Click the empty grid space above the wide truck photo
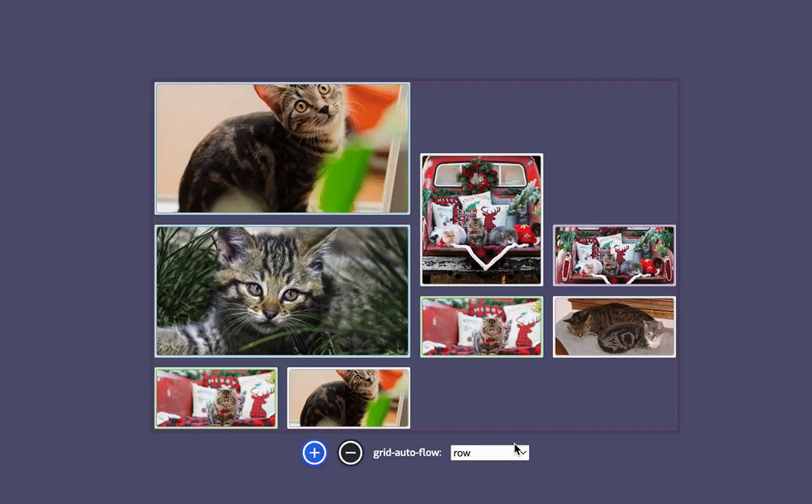Viewport: 812px width, 504px height. [614, 154]
